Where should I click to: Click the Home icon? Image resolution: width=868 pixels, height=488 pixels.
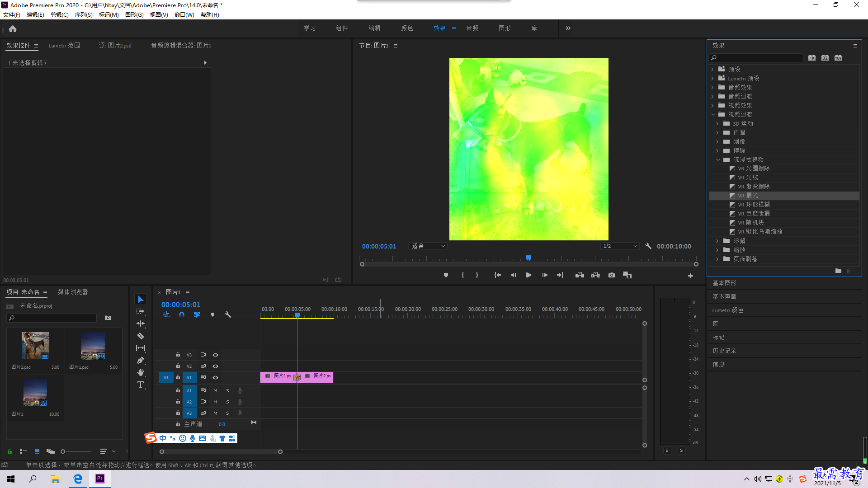(13, 28)
